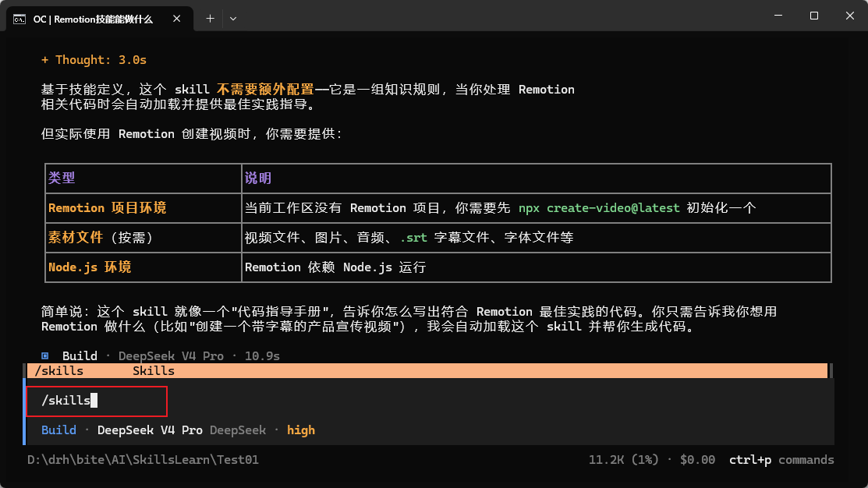Click the grey DeepSeek provider label
The image size is (868, 488).
tap(238, 430)
